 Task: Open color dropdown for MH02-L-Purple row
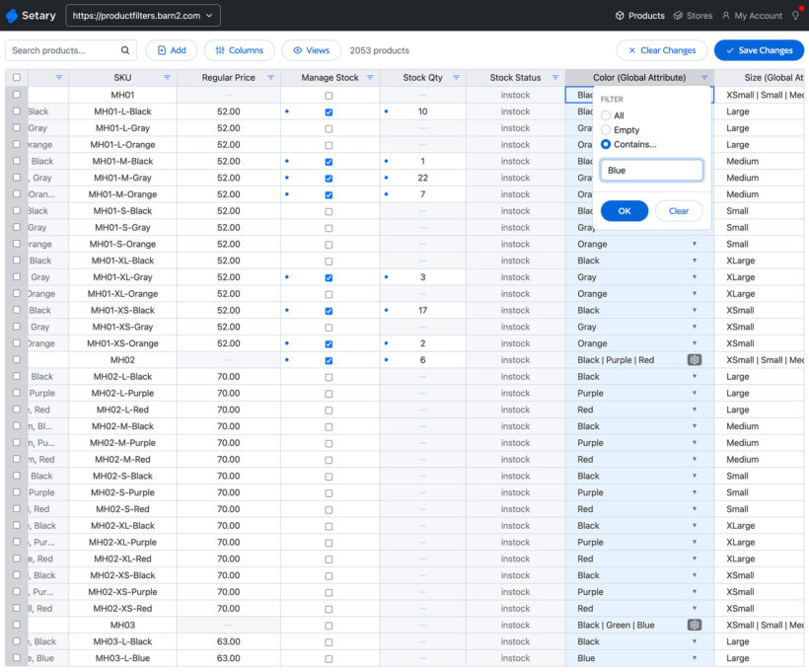694,393
